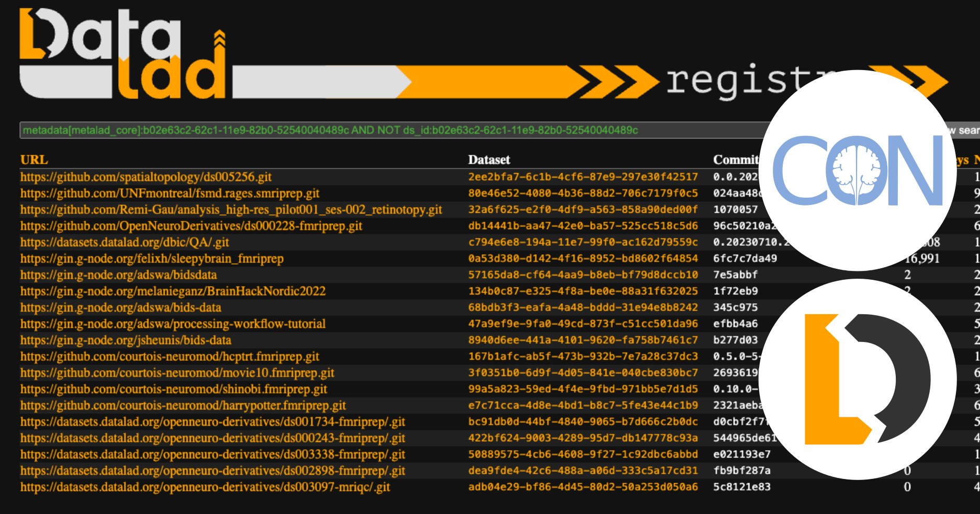This screenshot has height=514, width=980.
Task: Select commit value e021193e7
Action: pos(742,454)
